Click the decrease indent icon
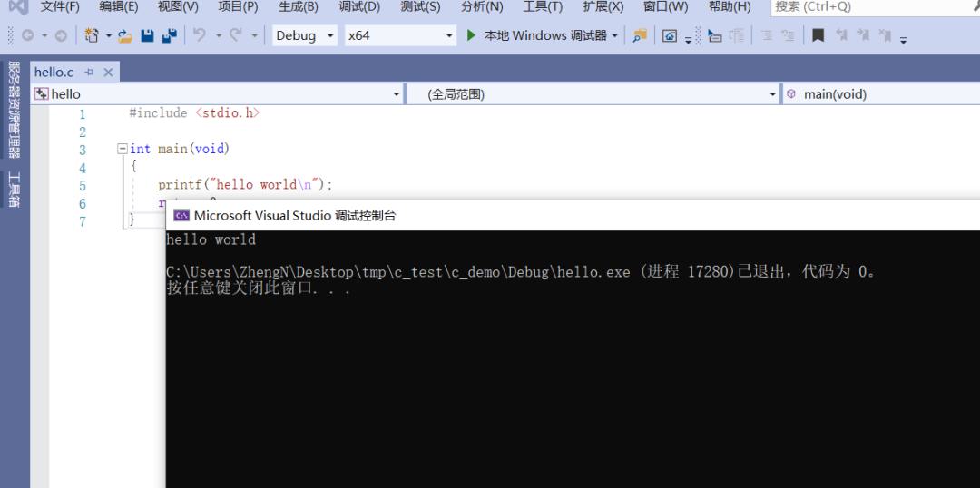 [x=766, y=35]
